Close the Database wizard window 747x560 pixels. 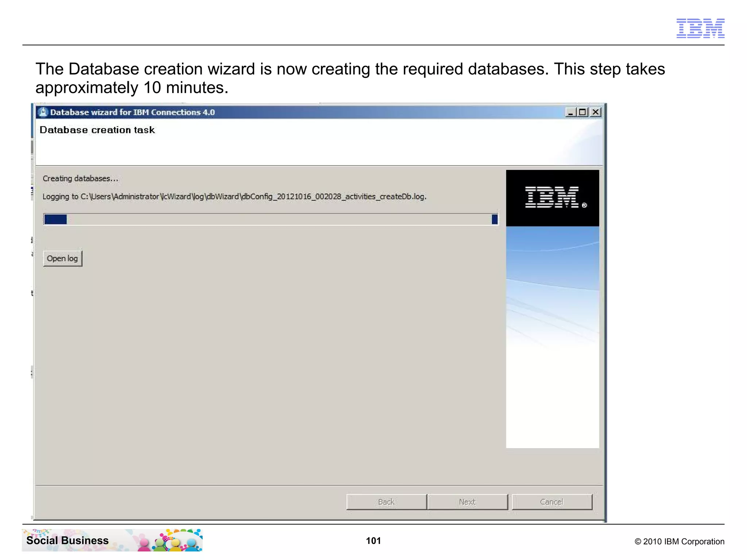click(x=596, y=112)
